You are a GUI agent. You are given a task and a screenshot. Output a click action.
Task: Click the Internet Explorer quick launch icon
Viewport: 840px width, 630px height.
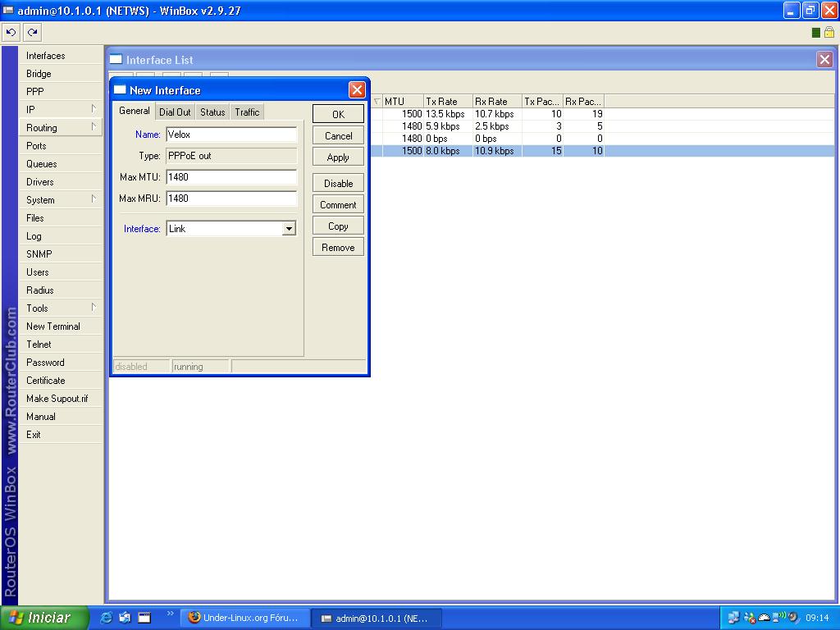click(x=106, y=618)
